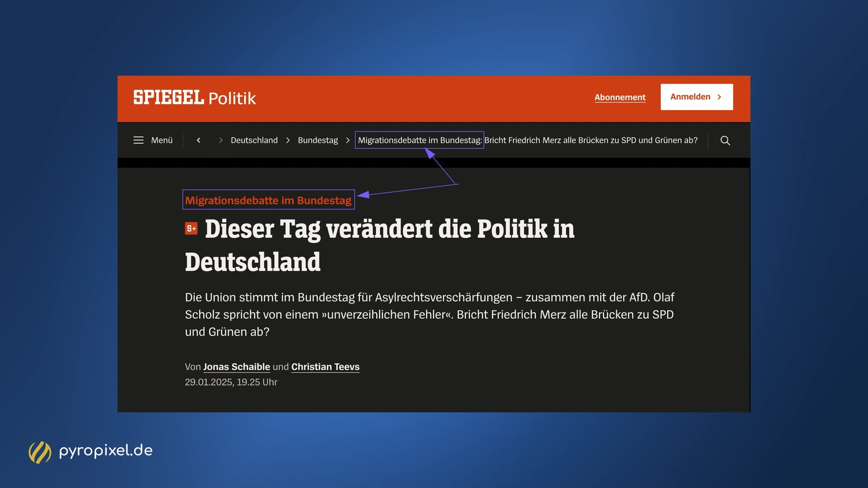This screenshot has height=488, width=868.
Task: Open author Jonas Schaible's page
Action: tap(237, 366)
